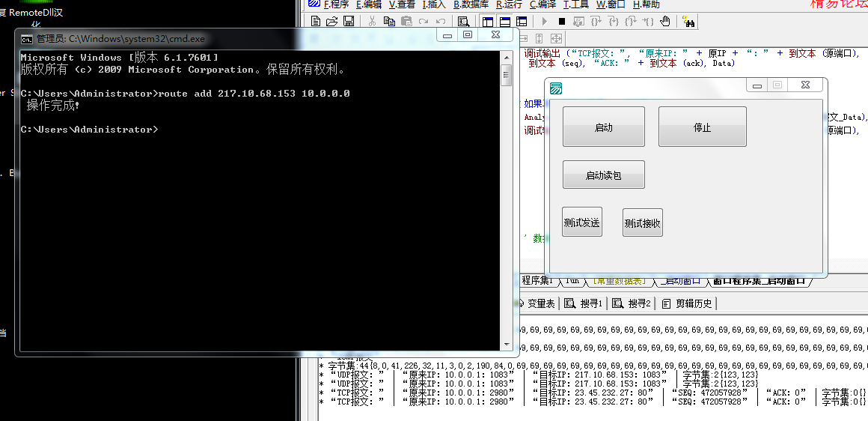
Task: Open the R.运行 menu
Action: click(x=510, y=4)
